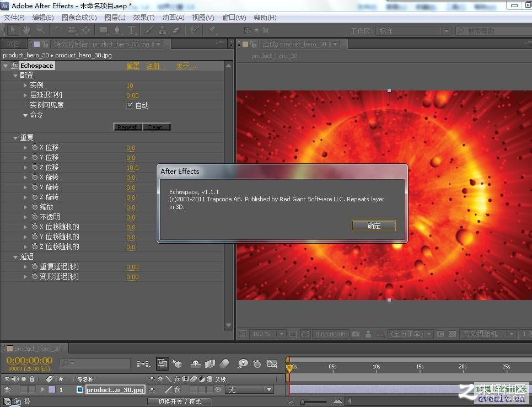Viewport: 532px width, 407px height.
Task: Toggle the X 位移 stopwatch
Action: 35,147
